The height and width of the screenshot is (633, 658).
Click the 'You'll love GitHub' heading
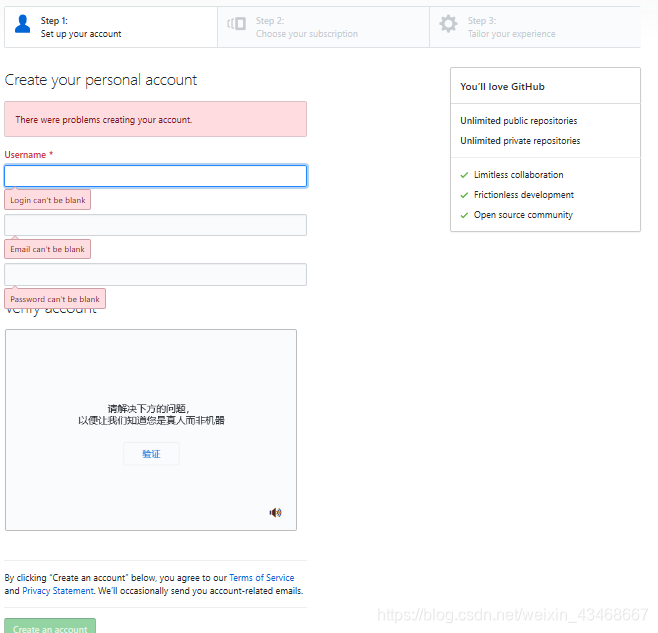pyautogui.click(x=502, y=87)
